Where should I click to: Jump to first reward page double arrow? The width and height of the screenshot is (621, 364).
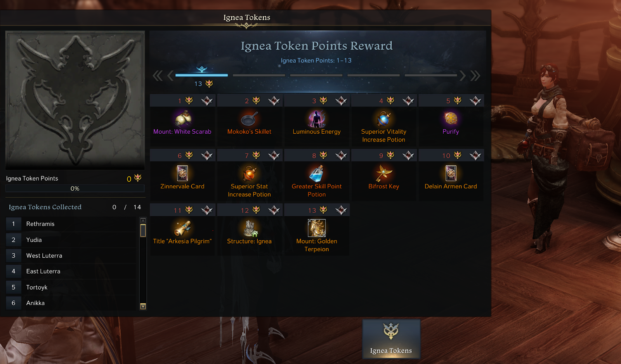click(158, 76)
